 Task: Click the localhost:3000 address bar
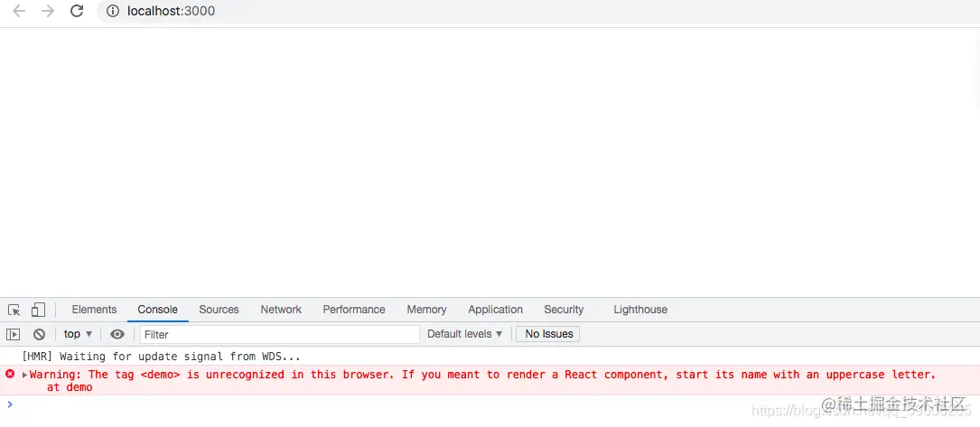tap(538, 11)
